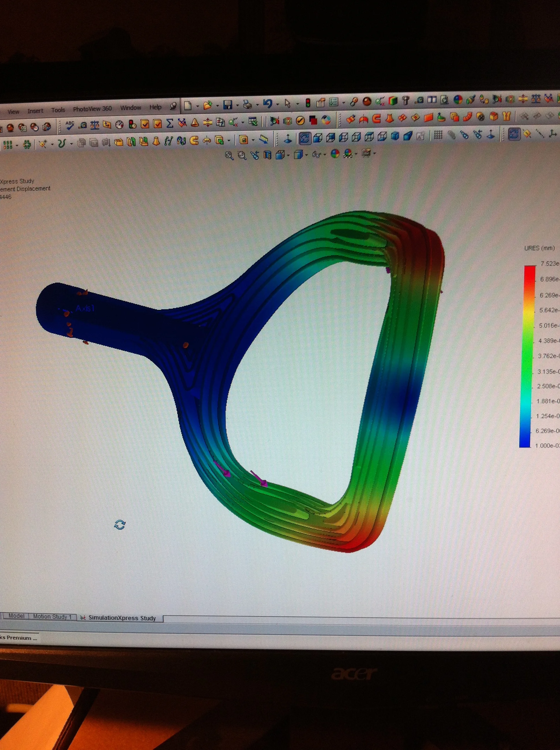
Task: Toggle the grid display icon
Action: [x=438, y=135]
